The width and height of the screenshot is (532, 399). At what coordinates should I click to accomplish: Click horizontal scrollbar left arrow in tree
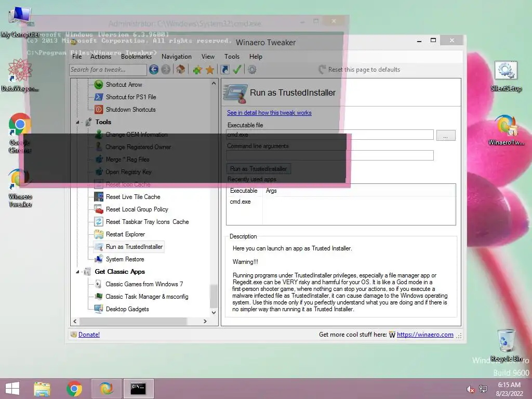75,321
